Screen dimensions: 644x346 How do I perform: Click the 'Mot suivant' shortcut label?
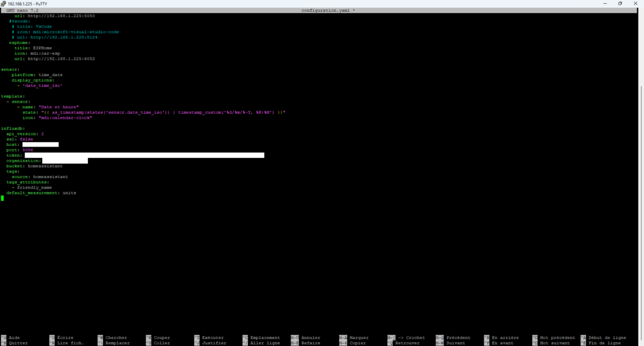(555, 343)
